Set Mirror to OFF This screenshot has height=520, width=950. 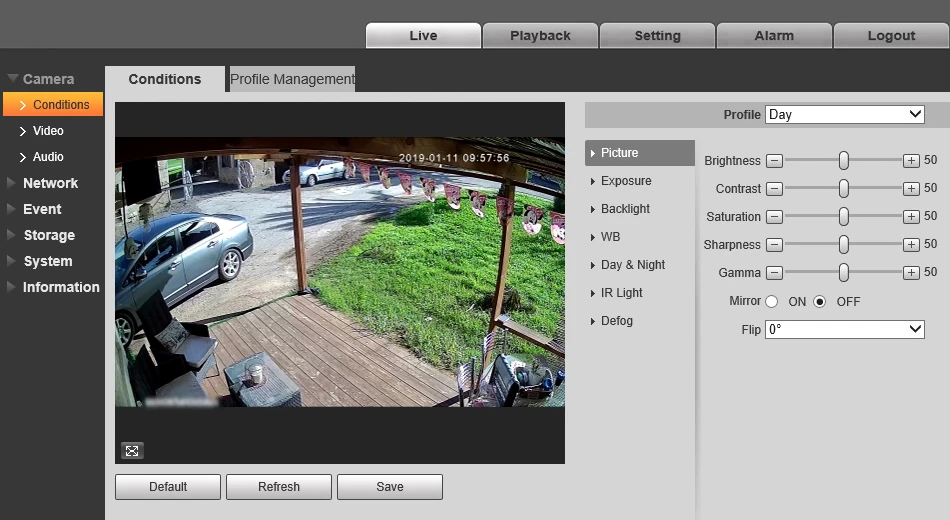coord(819,301)
